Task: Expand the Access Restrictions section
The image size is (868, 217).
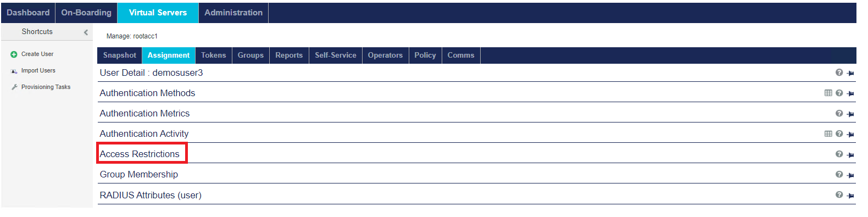Action: pyautogui.click(x=140, y=154)
